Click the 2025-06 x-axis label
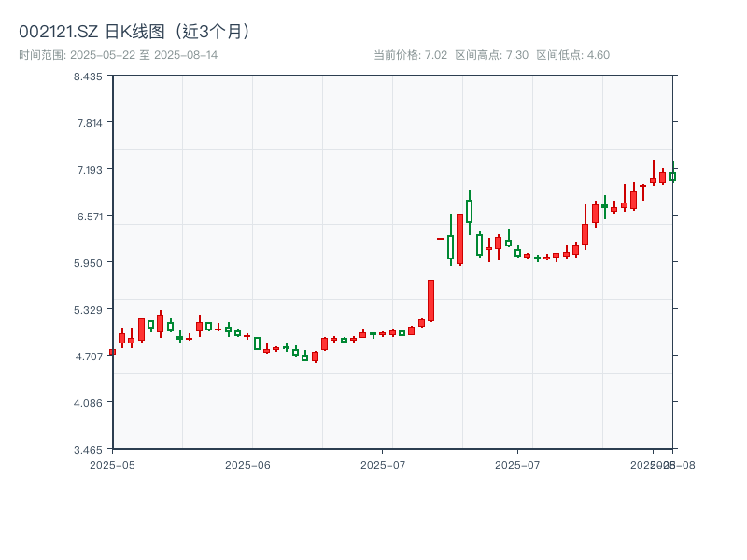Viewport: 747px width, 560px height. coord(247,465)
